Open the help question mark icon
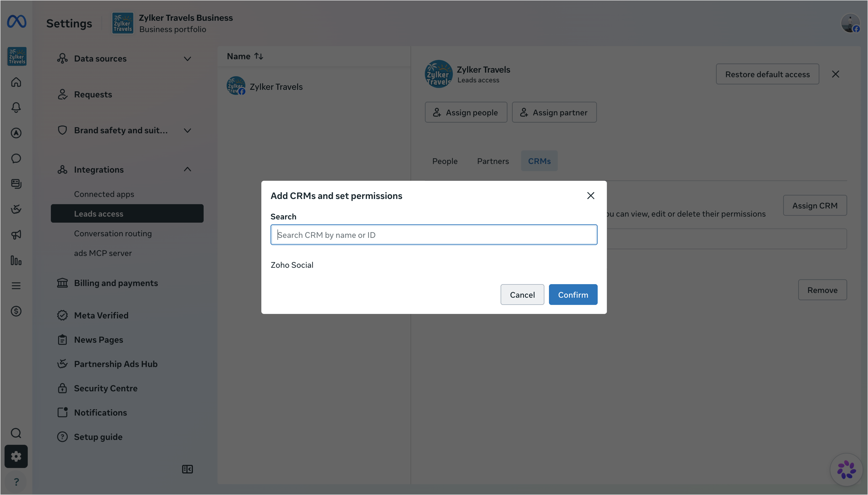 point(16,482)
